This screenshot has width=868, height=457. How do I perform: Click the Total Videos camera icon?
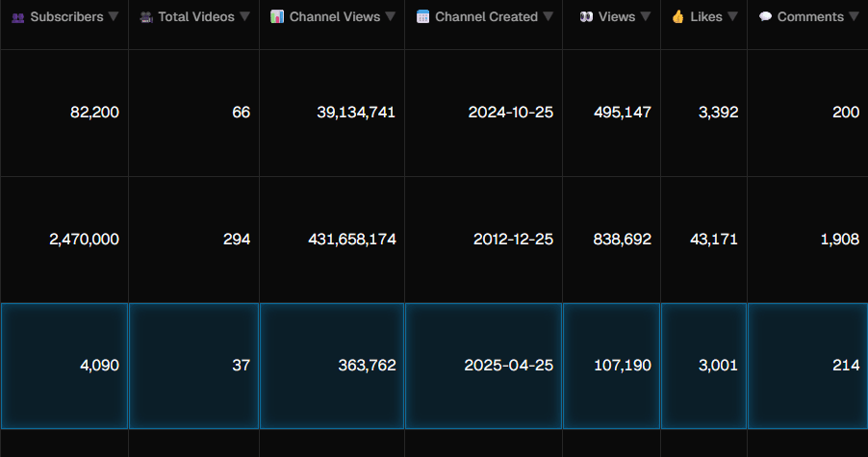[x=146, y=17]
